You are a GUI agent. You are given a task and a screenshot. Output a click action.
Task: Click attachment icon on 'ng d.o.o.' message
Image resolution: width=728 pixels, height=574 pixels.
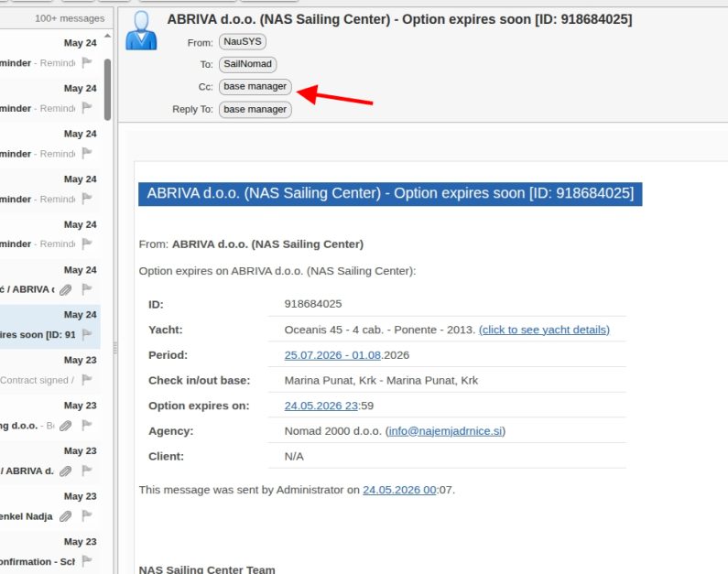point(65,426)
